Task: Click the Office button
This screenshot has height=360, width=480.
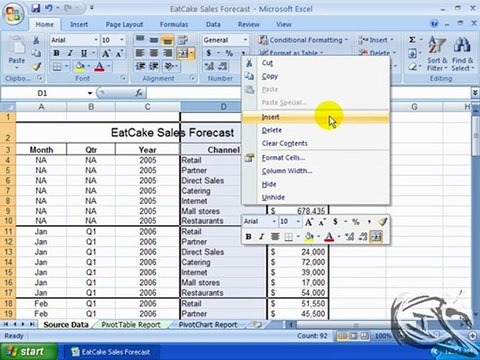Action: [13, 14]
